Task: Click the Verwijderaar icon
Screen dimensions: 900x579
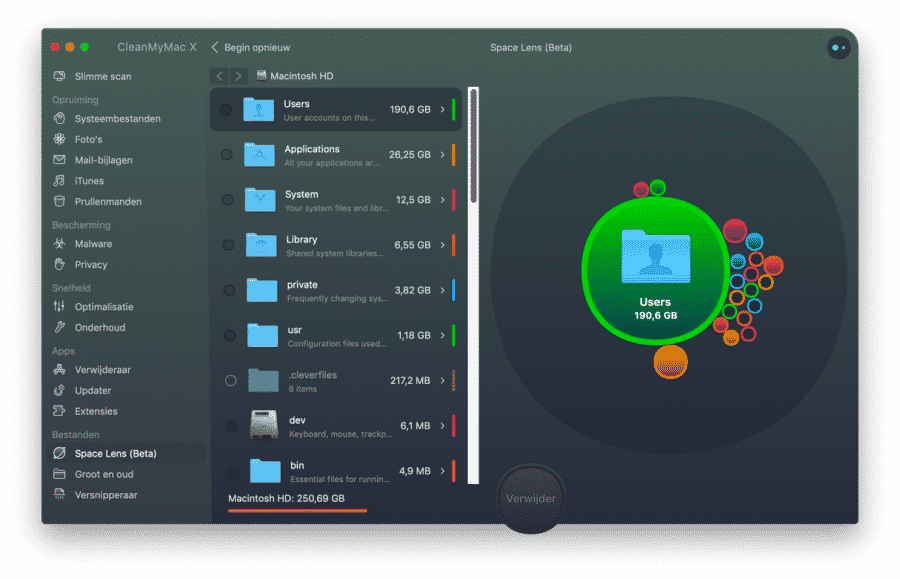Action: (x=59, y=370)
